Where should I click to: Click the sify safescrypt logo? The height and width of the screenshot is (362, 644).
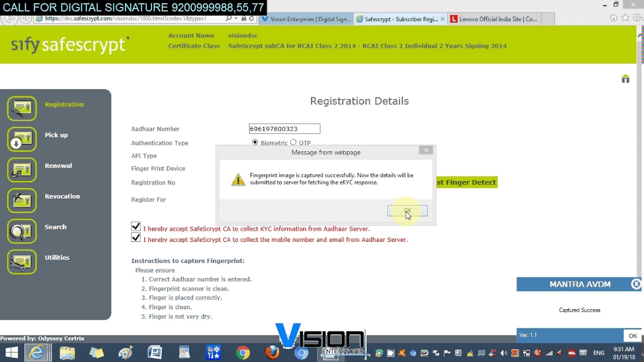pos(70,45)
